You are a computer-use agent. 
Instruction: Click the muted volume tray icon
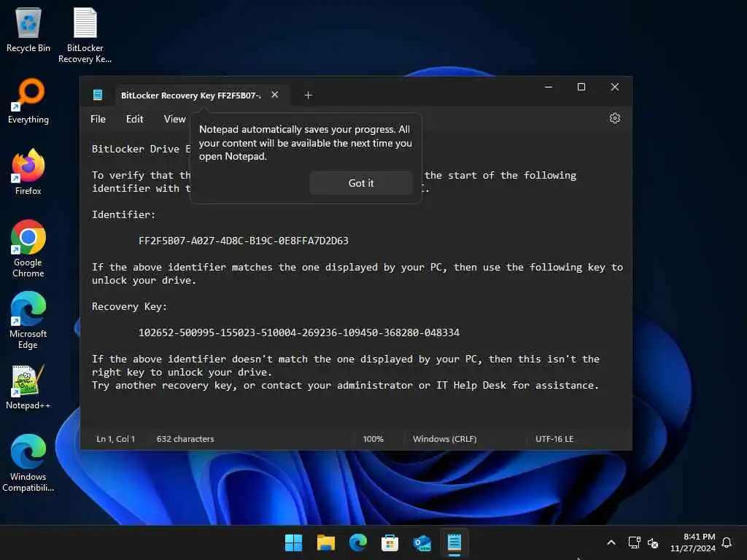tap(653, 542)
